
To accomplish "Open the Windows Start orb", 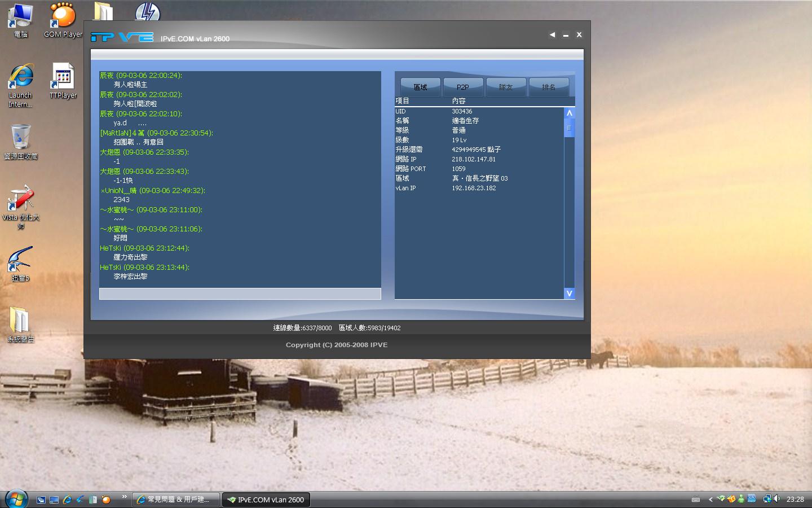I will (x=16, y=499).
